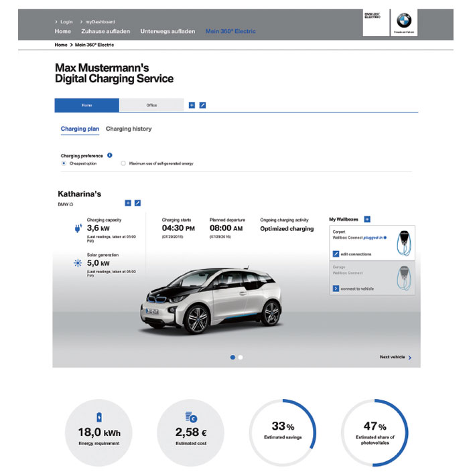Click the Katharina's vehicle heading
469x476 pixels.
[79, 193]
